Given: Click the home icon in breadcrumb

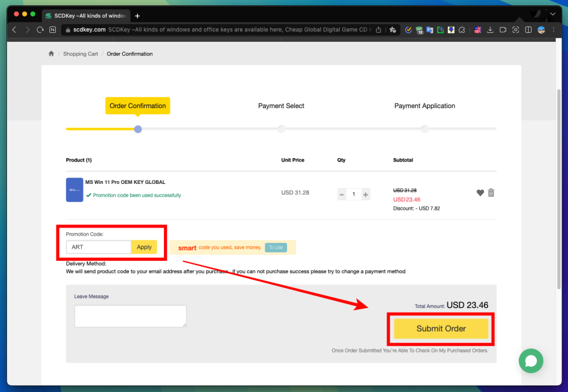Looking at the screenshot, I should click(x=51, y=53).
